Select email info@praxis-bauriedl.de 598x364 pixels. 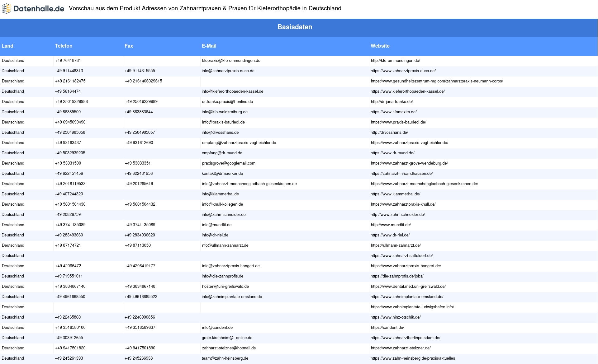223,122
